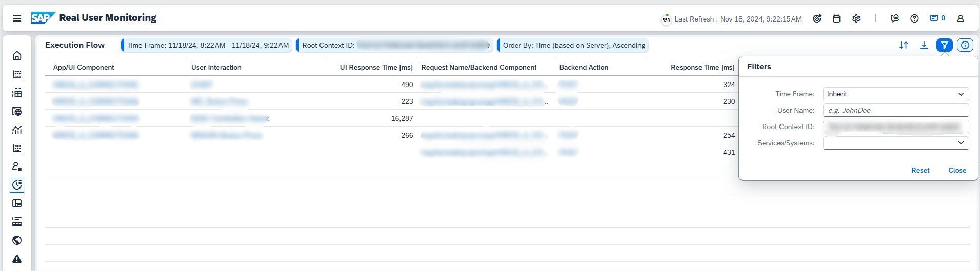Open the filter funnel icon

pos(944,45)
